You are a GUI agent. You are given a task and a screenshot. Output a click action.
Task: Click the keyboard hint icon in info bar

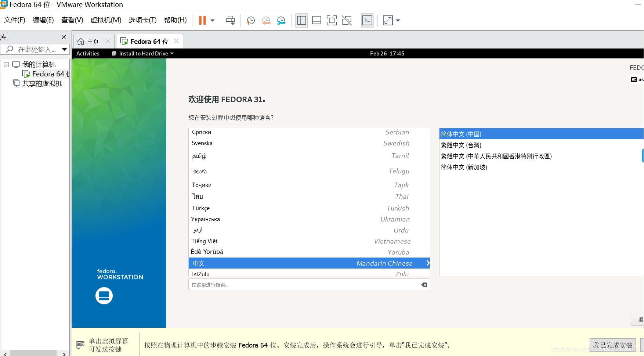coord(80,345)
